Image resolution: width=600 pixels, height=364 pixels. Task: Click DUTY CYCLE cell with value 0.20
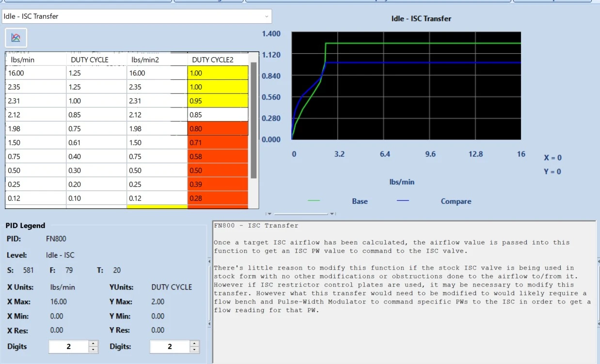click(x=96, y=184)
